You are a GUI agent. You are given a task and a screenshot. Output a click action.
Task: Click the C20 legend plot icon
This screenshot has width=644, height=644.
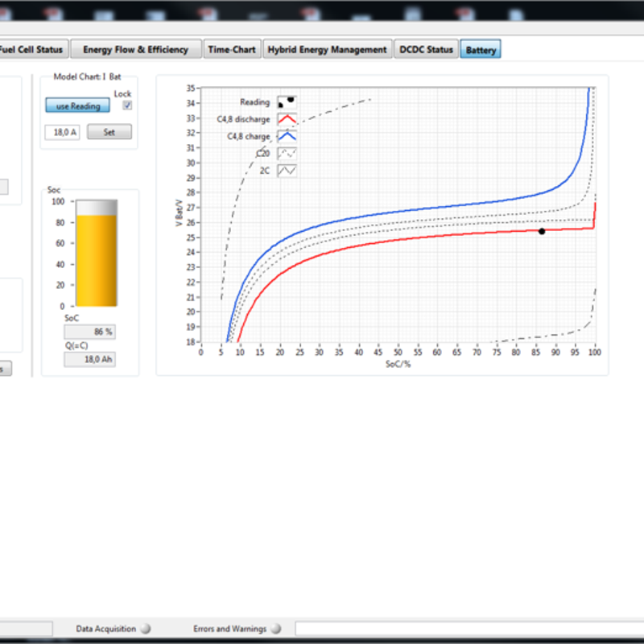tap(287, 153)
